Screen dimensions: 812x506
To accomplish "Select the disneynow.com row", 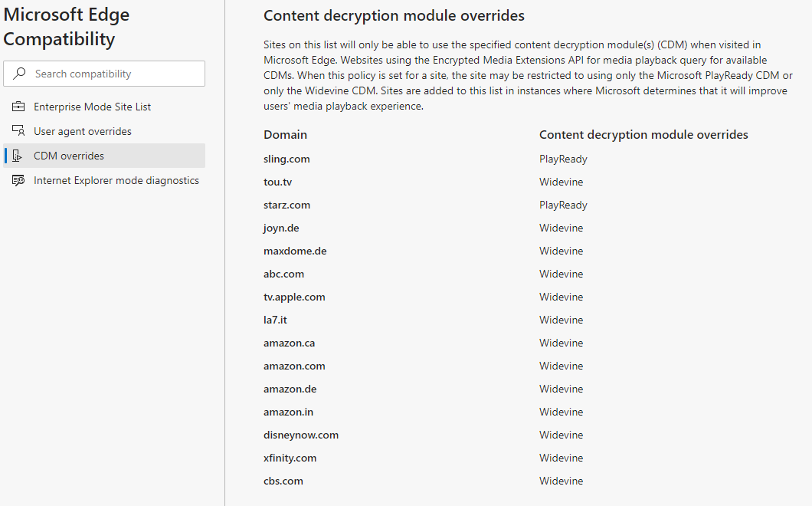I will (x=300, y=435).
